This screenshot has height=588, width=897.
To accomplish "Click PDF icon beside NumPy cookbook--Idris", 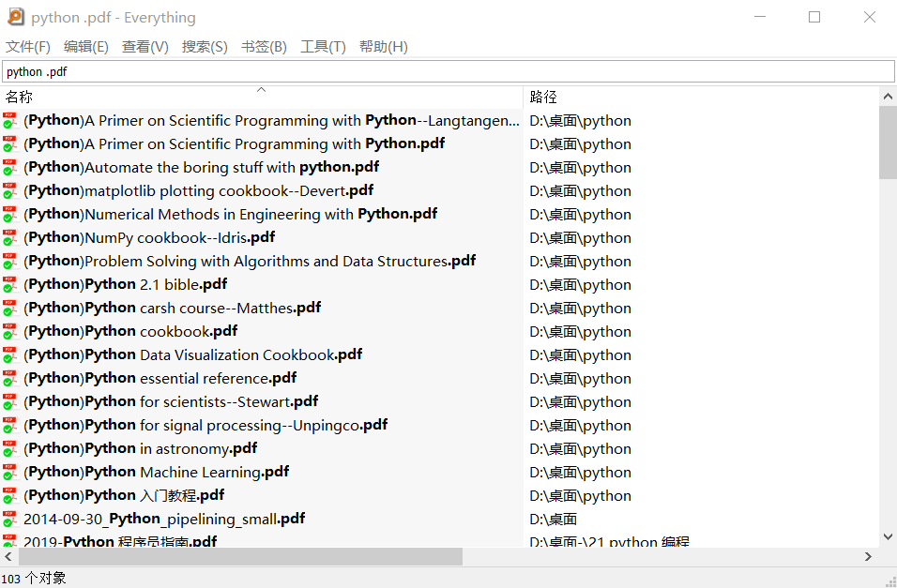I will [9, 237].
